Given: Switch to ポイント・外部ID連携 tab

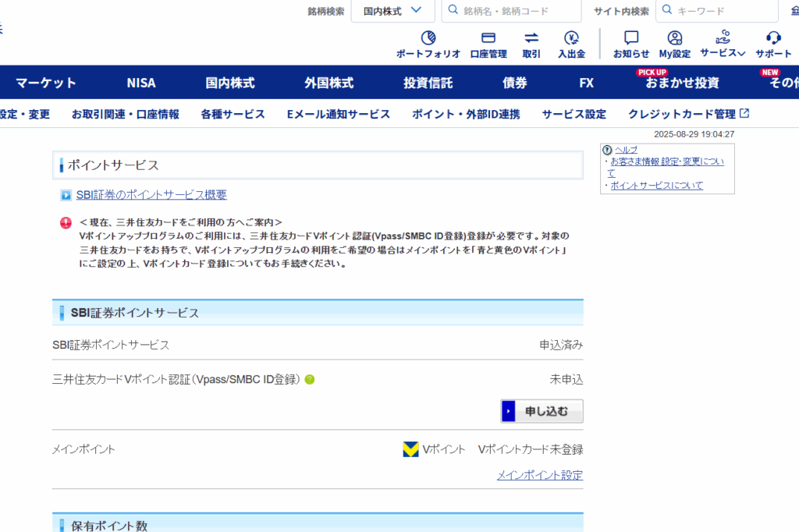Looking at the screenshot, I should 466,114.
